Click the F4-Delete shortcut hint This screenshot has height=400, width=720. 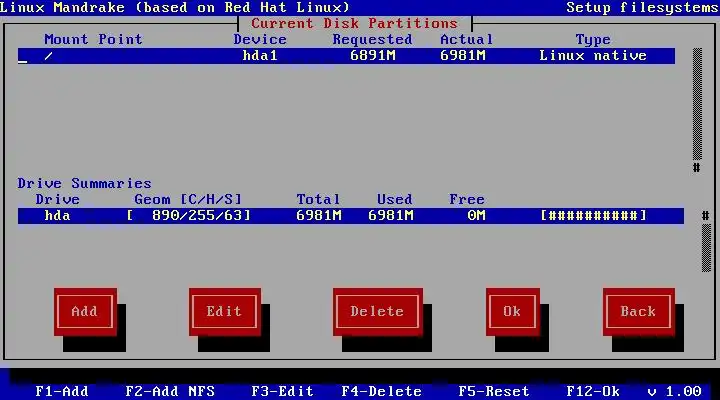382,391
